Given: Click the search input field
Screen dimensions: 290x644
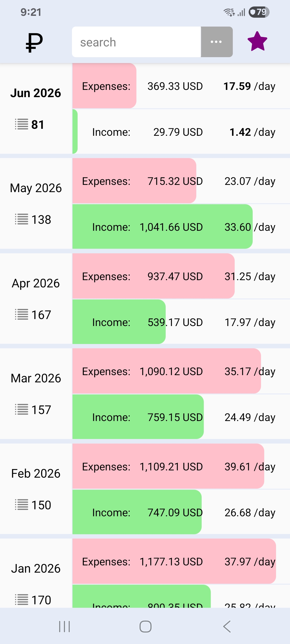Looking at the screenshot, I should [x=136, y=42].
